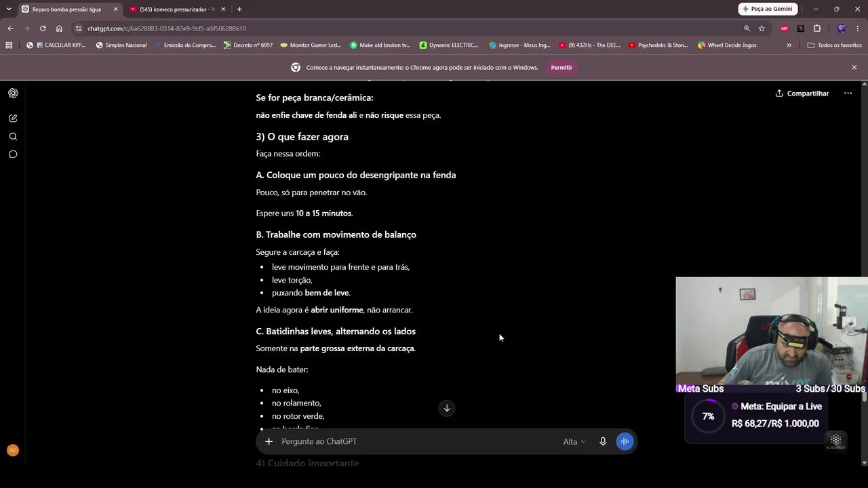The width and height of the screenshot is (868, 488).
Task: Share the conversation with Compartilhar
Action: [x=802, y=94]
